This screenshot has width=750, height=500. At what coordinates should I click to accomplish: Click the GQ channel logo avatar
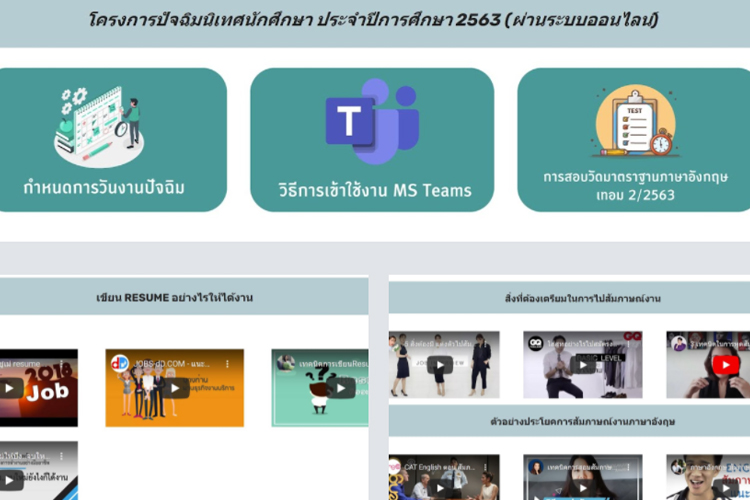535,343
